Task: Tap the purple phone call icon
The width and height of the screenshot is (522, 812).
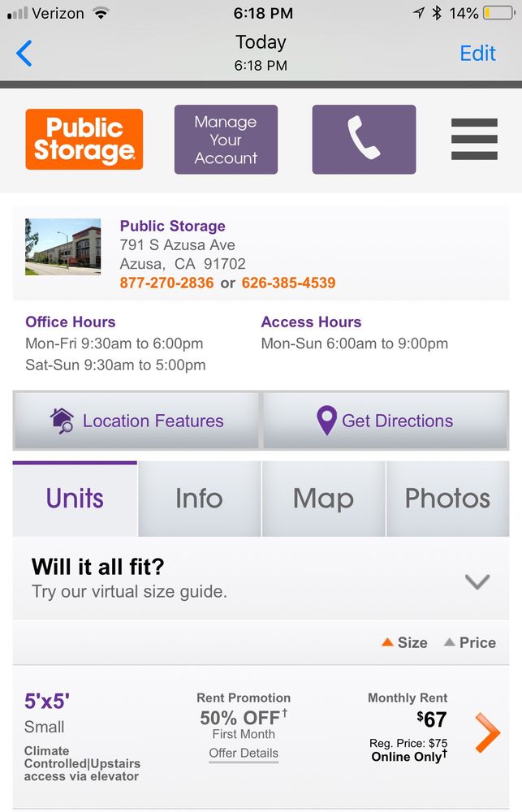Action: tap(364, 140)
